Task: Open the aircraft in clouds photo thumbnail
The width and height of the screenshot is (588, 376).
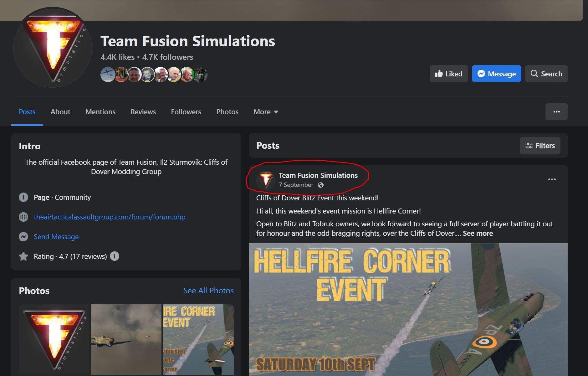Action: point(126,339)
